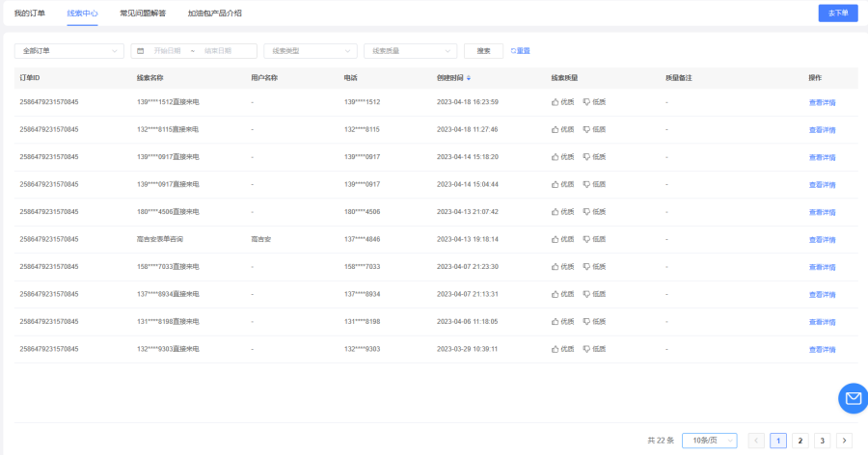Expand the 线索质量 filter dropdown

tap(410, 51)
